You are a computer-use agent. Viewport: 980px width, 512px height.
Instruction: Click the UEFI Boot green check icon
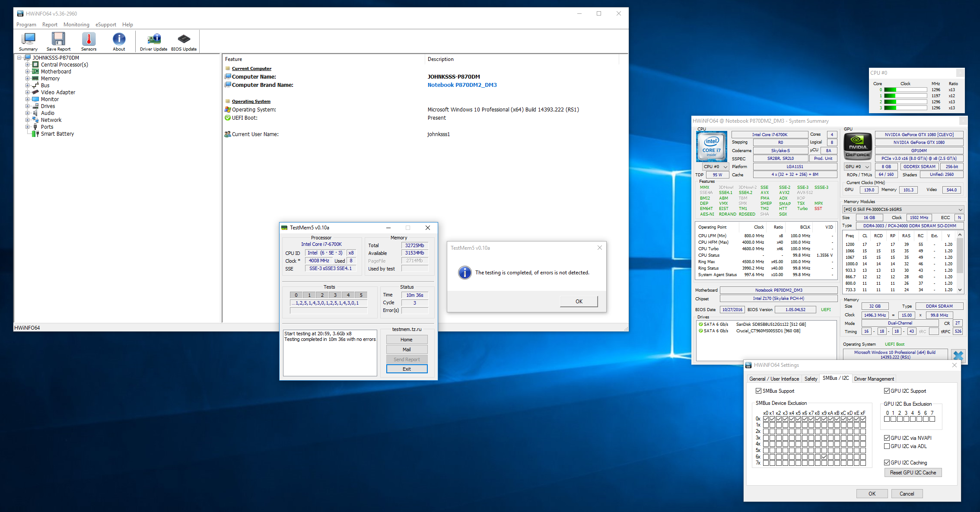[228, 118]
